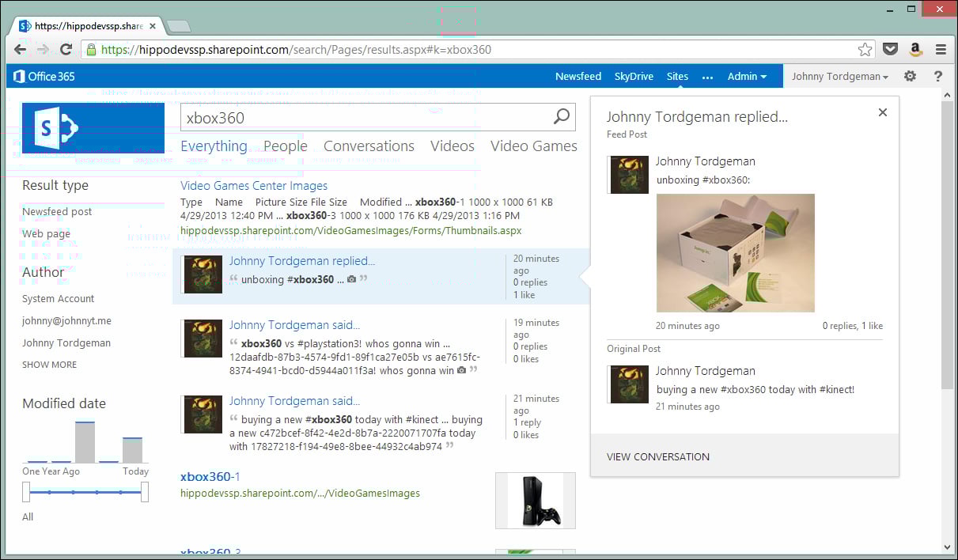Filter results by Web page type
This screenshot has width=958, height=560.
46,234
